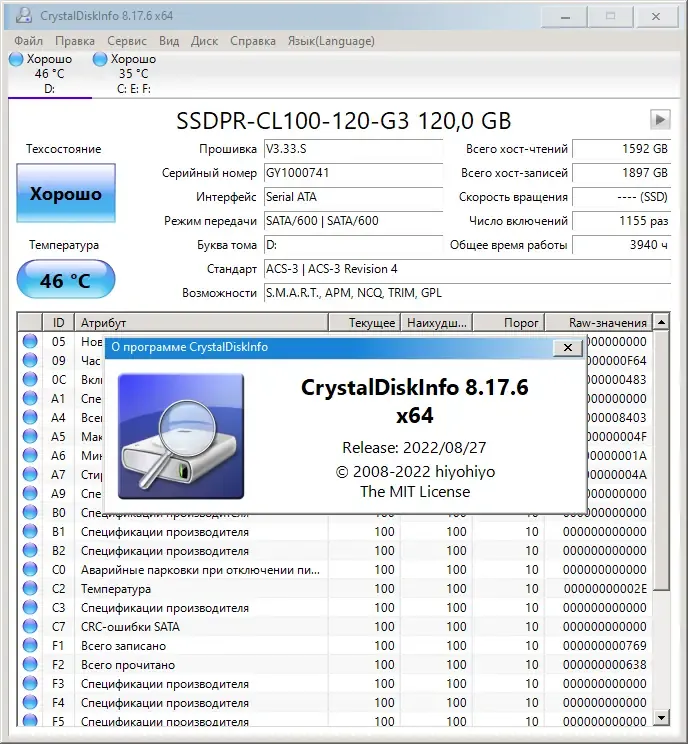Click the status icon of attribute B2
688x744 pixels.
point(30,550)
